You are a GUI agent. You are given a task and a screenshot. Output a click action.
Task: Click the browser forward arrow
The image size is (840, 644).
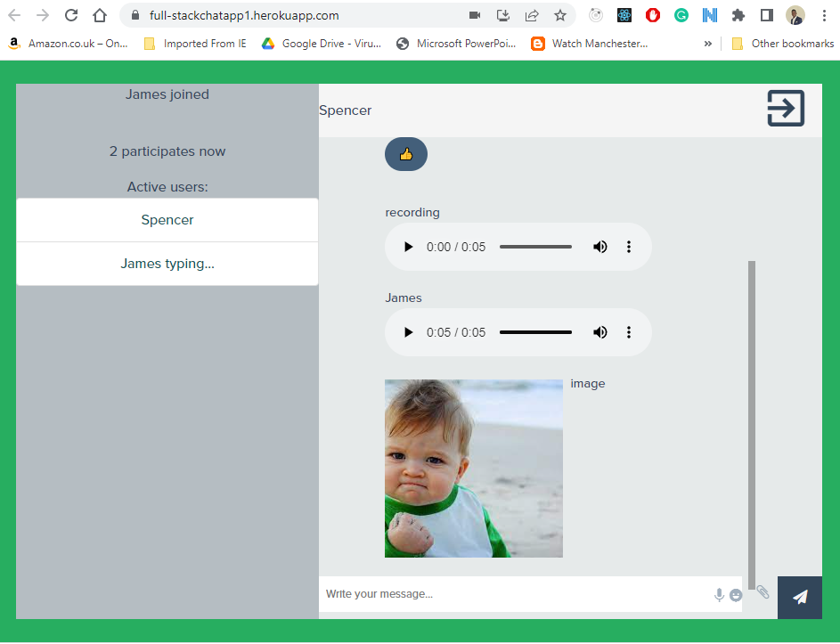43,15
